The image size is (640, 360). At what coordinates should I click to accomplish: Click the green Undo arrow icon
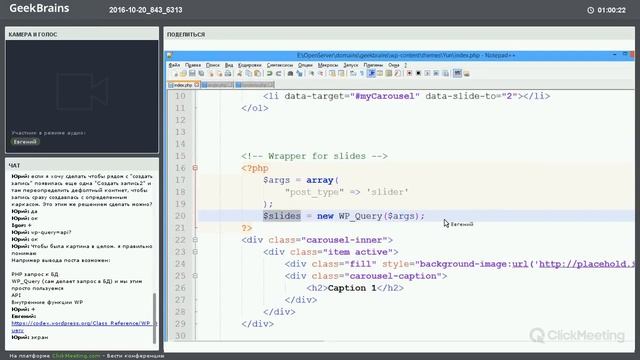click(x=269, y=73)
